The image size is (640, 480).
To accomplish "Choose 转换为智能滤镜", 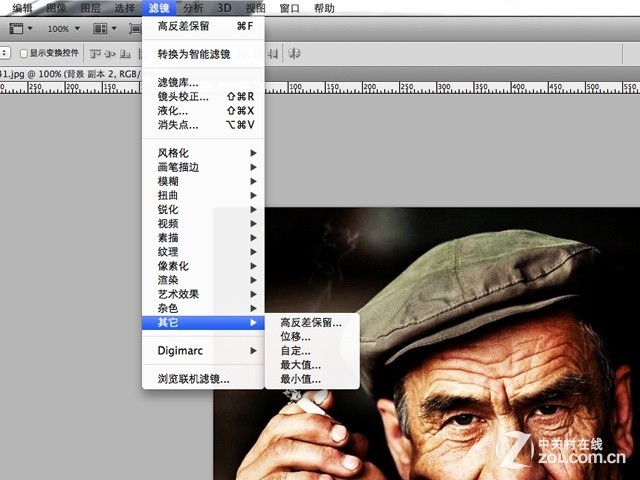I will [x=203, y=54].
